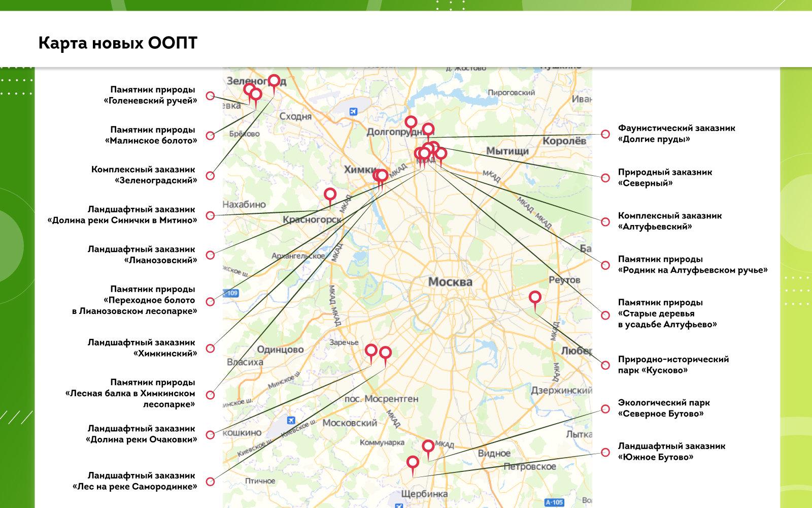The width and height of the screenshot is (812, 508).
Task: Click the Мытищи city label on map
Action: pyautogui.click(x=507, y=151)
